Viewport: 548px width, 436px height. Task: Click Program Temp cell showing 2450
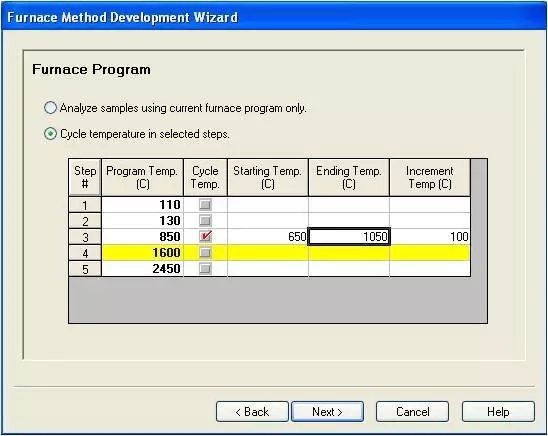tap(143, 269)
